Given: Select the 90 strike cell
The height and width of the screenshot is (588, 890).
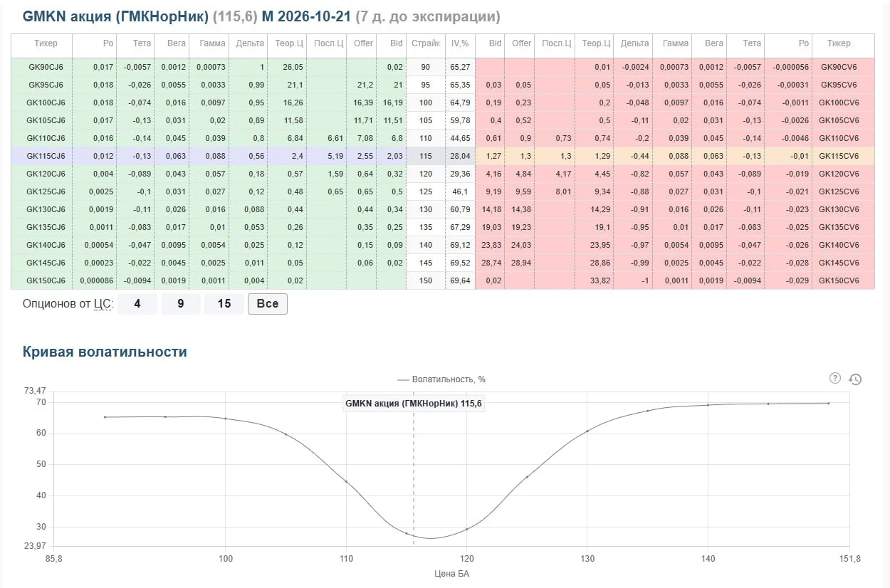Looking at the screenshot, I should coord(426,67).
